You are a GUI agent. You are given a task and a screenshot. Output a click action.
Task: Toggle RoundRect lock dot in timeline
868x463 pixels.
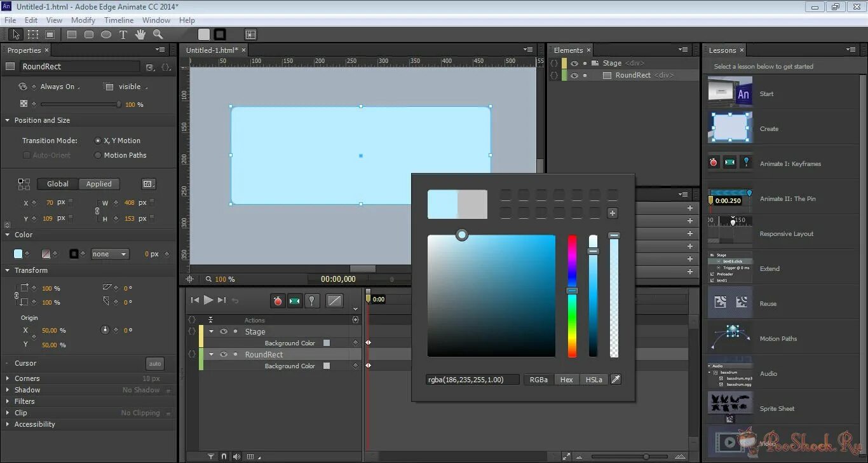[236, 354]
